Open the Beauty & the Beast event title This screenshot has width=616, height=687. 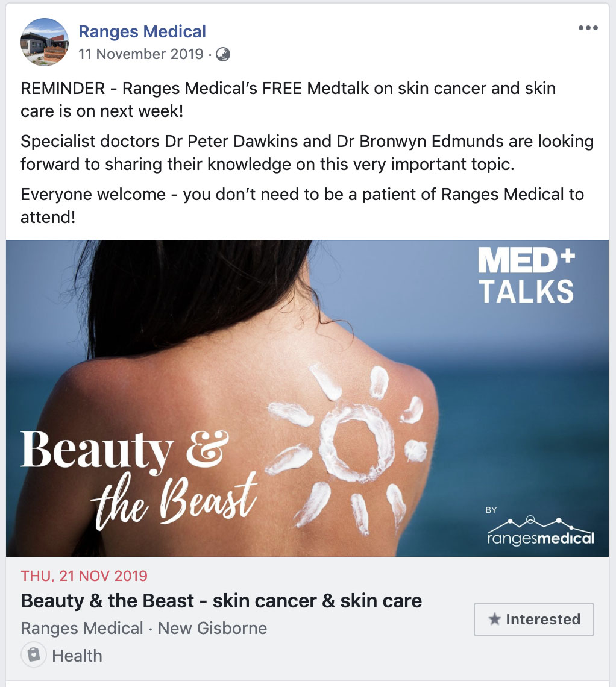221,601
